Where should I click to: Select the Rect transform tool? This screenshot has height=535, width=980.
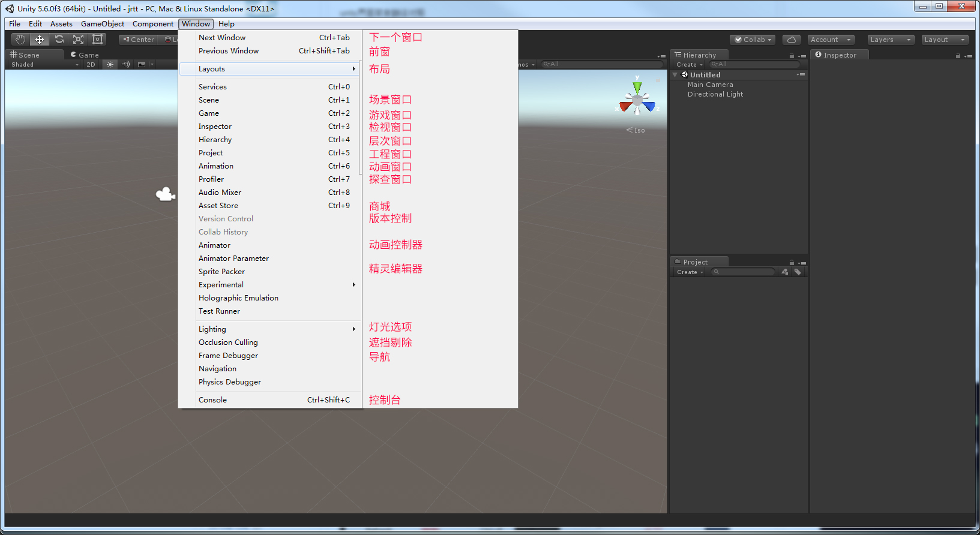point(97,40)
